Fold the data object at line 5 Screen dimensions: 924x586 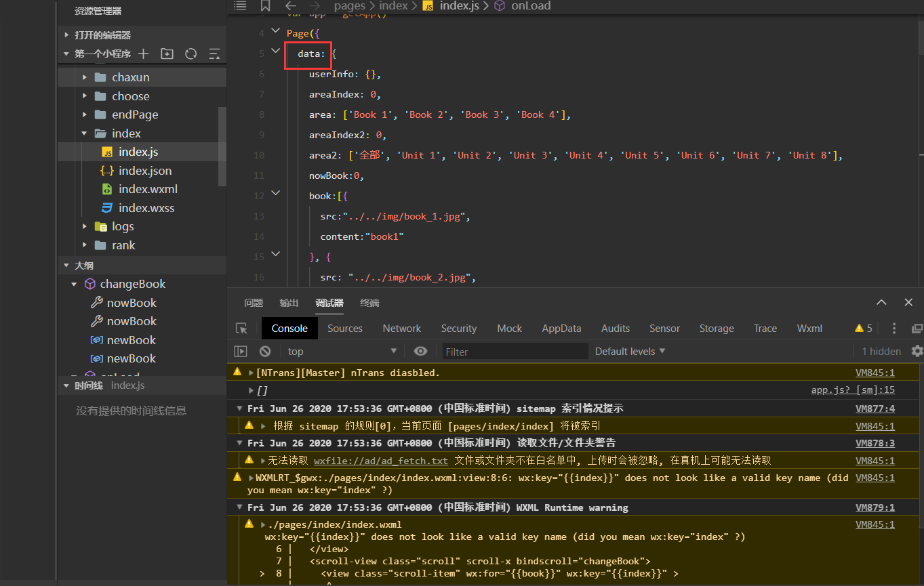pos(275,50)
